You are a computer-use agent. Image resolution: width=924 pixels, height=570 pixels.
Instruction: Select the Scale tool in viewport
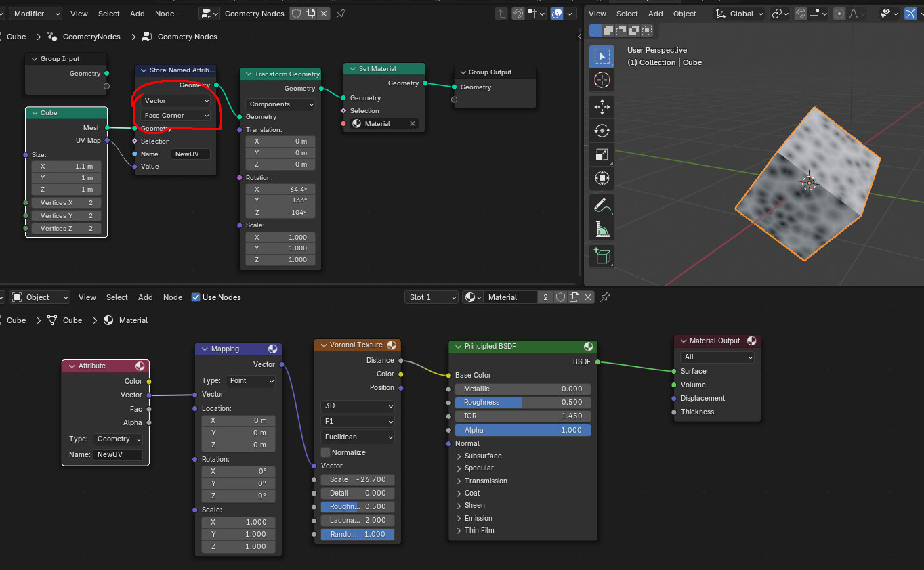(602, 154)
